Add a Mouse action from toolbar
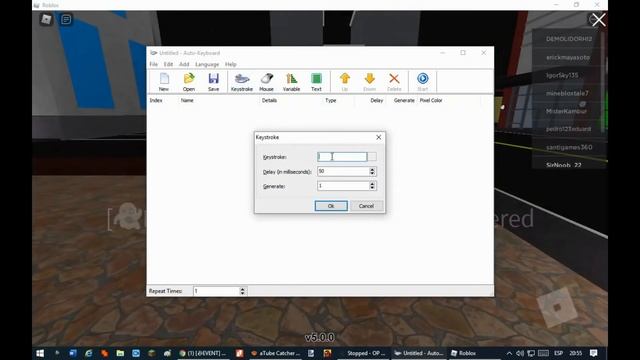Viewport: 640px width, 360px height. coord(267,82)
